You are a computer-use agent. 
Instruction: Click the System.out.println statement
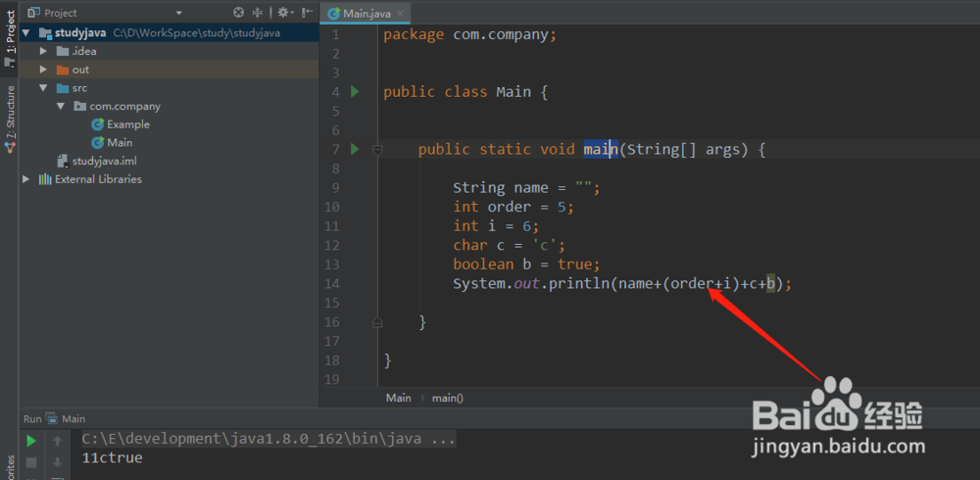(x=622, y=284)
